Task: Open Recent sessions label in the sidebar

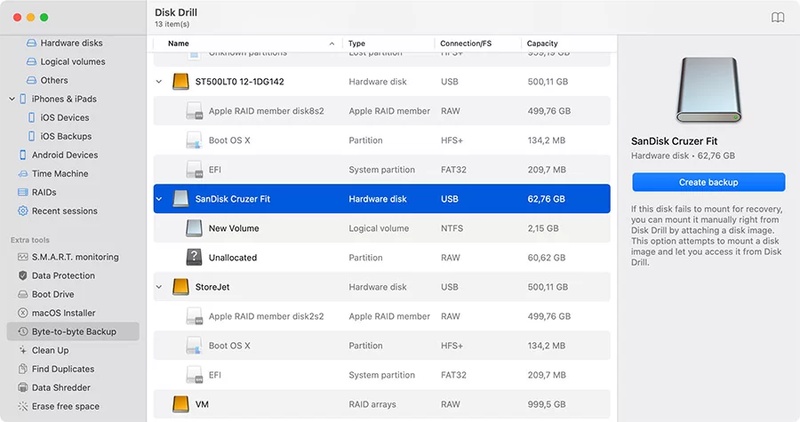Action: [65, 211]
